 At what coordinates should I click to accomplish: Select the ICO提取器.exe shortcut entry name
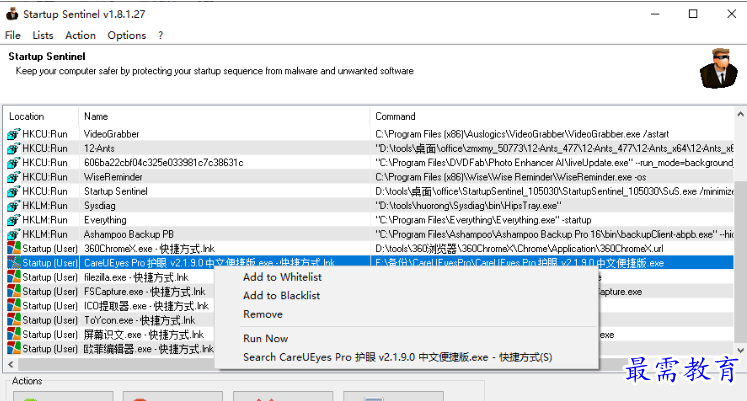146,306
